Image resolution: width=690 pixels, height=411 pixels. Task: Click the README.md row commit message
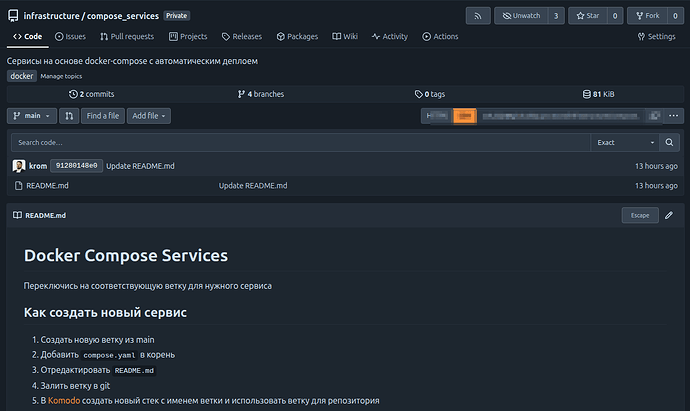coord(253,186)
